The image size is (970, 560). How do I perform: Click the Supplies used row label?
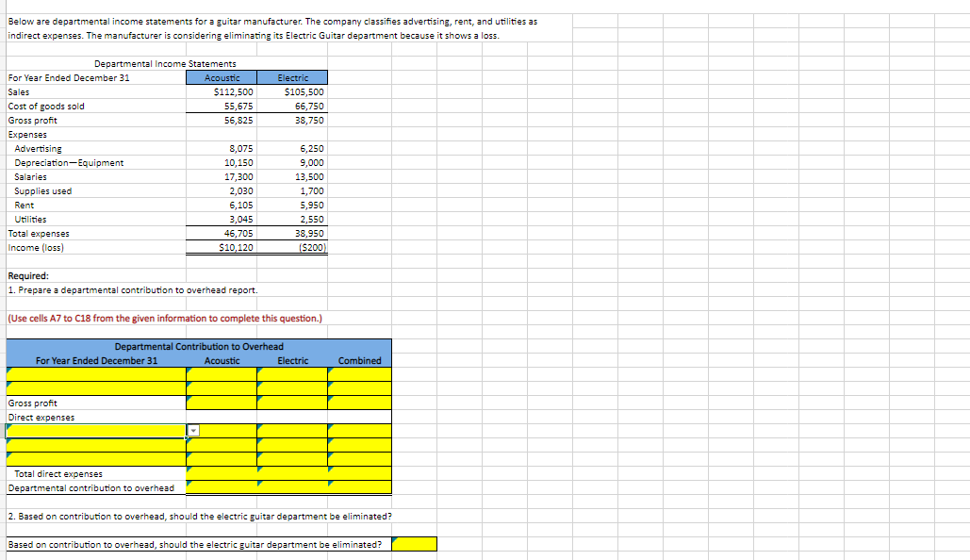click(42, 191)
